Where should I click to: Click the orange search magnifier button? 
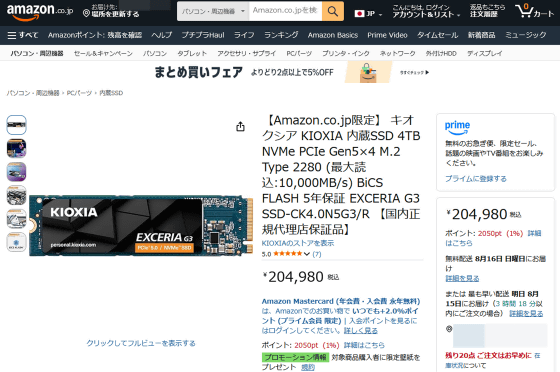[x=333, y=11]
